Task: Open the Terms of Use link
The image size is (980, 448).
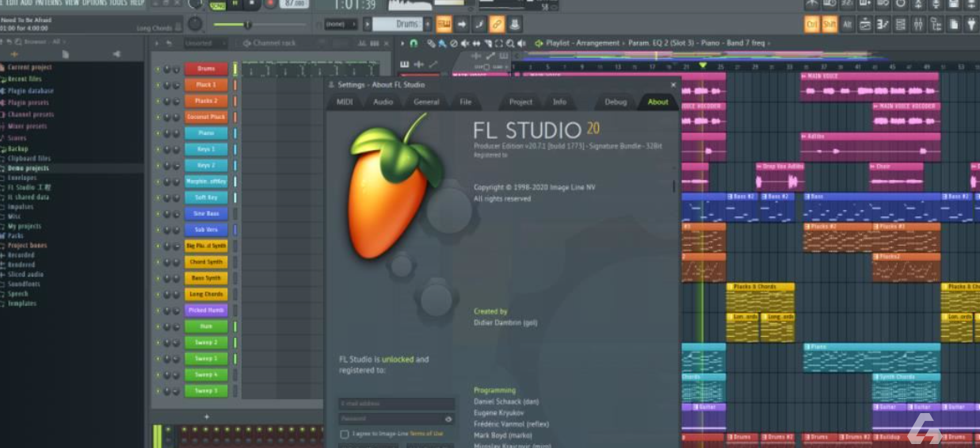Action: (x=426, y=434)
